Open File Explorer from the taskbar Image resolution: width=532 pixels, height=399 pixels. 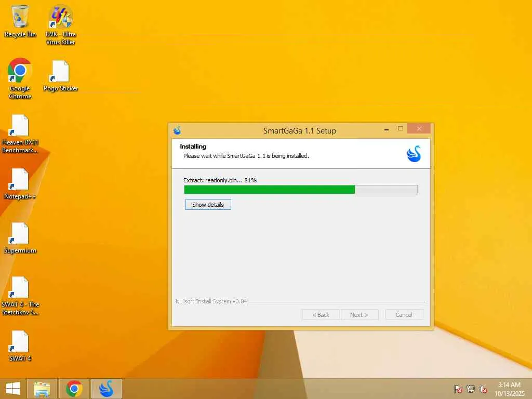[x=42, y=389]
